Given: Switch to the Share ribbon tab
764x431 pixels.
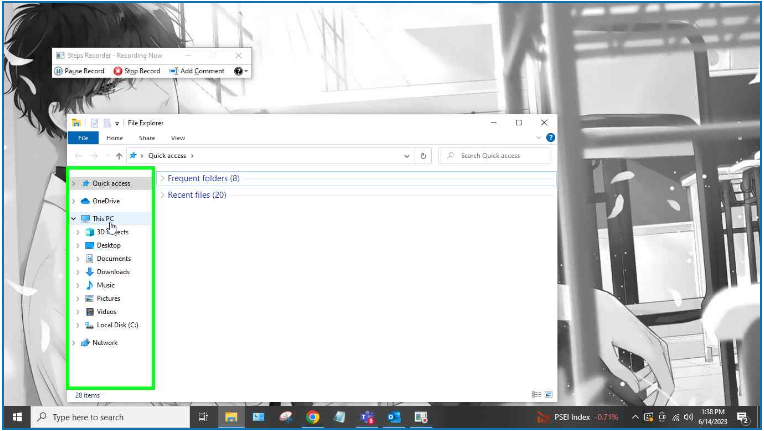Looking at the screenshot, I should (147, 138).
